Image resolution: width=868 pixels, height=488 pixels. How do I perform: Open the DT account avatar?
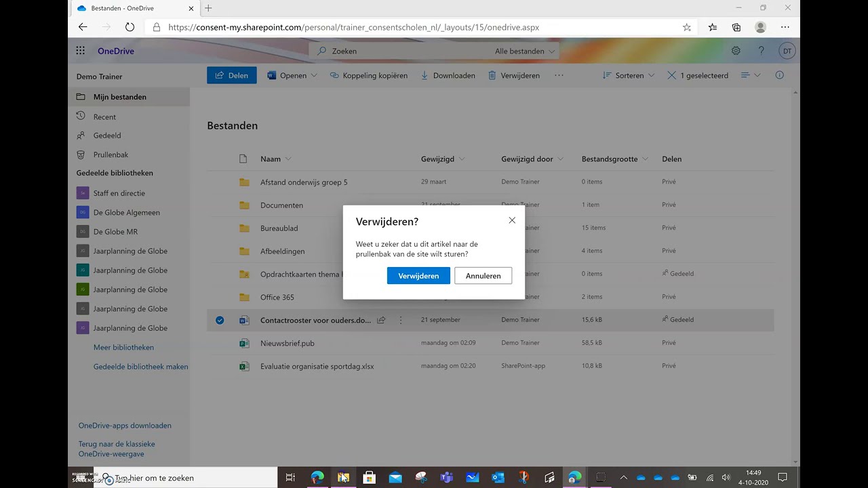pyautogui.click(x=787, y=51)
